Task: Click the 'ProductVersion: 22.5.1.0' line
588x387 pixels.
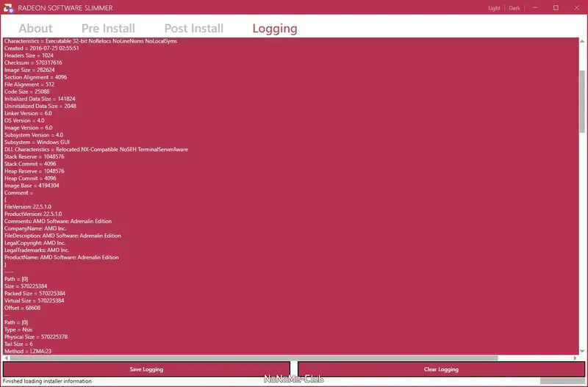Action: point(33,214)
